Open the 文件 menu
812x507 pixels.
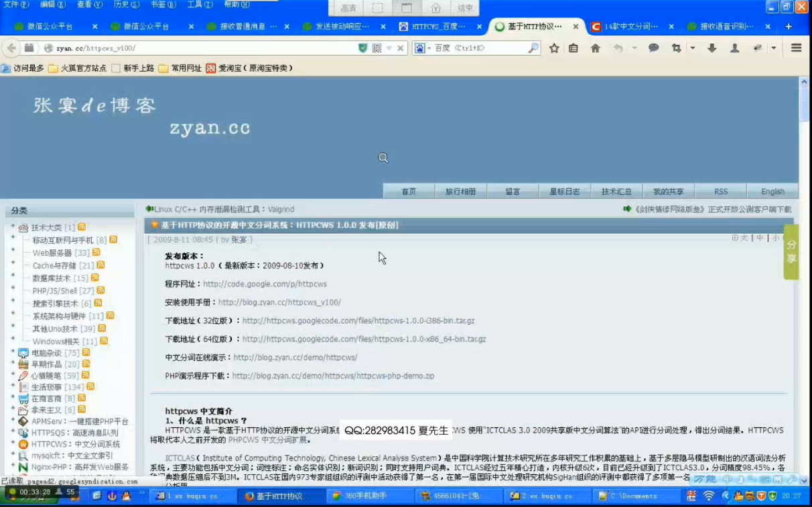16,5
